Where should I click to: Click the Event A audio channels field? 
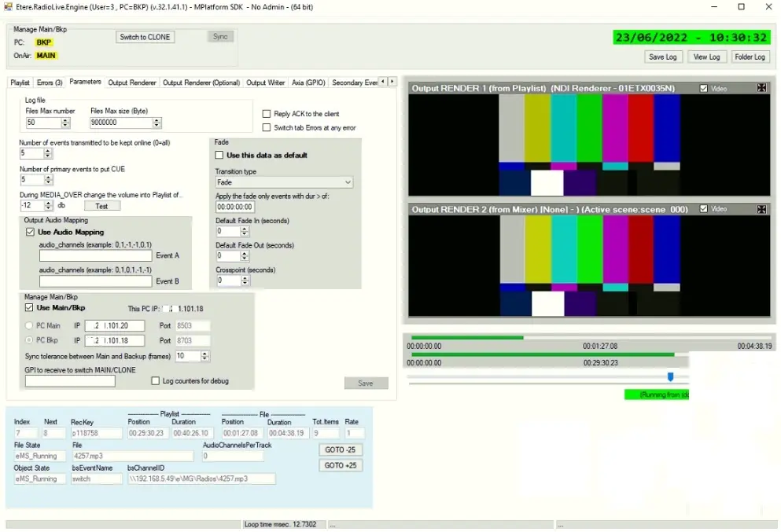click(x=95, y=255)
